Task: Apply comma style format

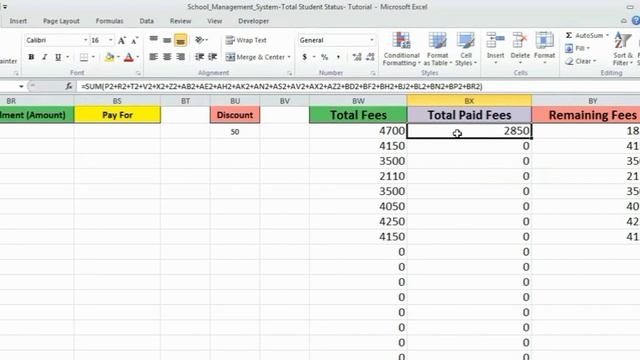Action: coord(338,57)
